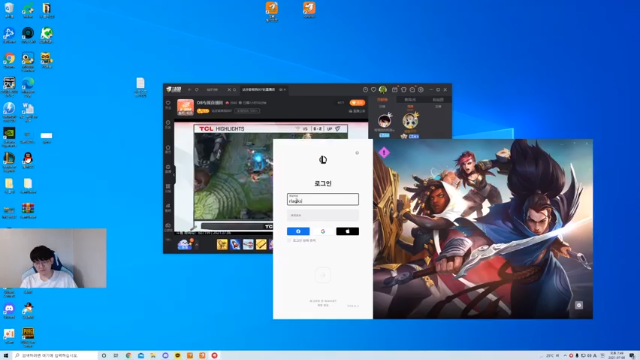
Task: Select the first orange tab in the stream right panel
Action: [x=382, y=100]
